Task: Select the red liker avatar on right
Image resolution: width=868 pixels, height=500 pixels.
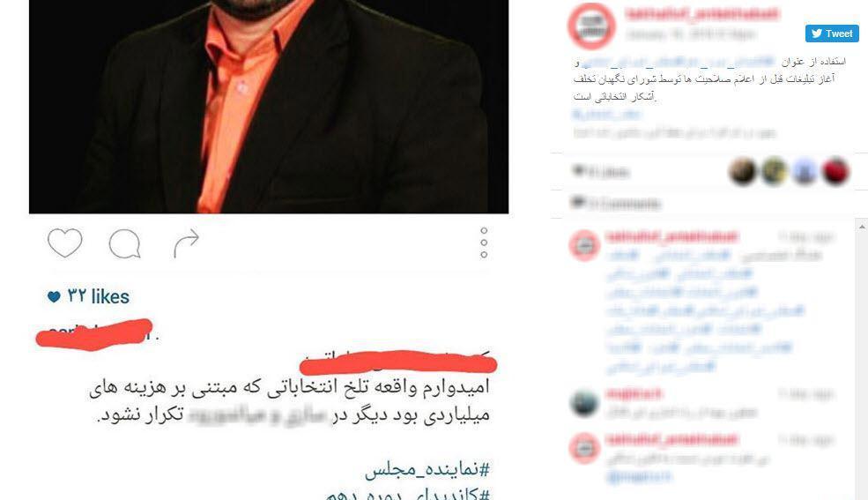Action: (x=835, y=172)
